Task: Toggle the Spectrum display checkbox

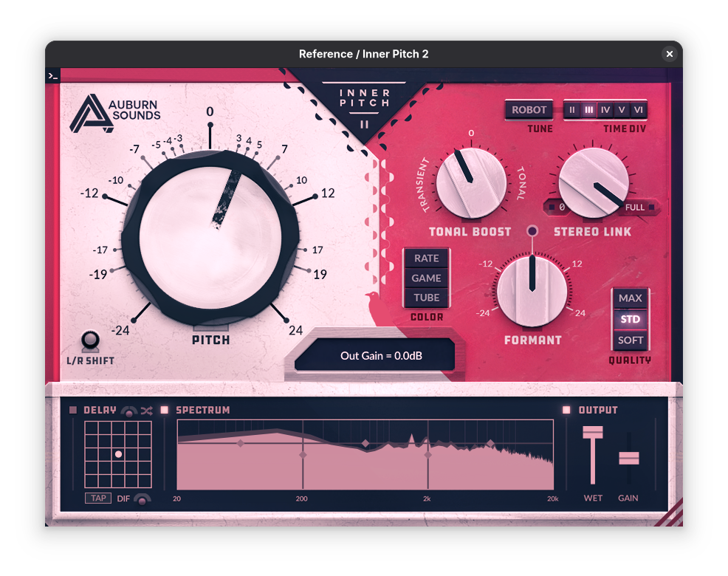Action: 165,410
